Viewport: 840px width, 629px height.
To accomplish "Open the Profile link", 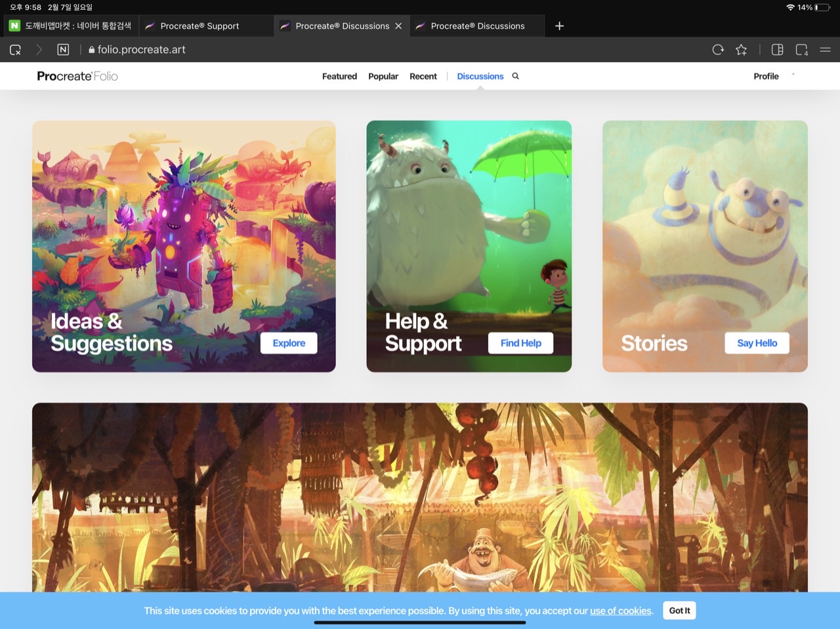I will point(766,76).
